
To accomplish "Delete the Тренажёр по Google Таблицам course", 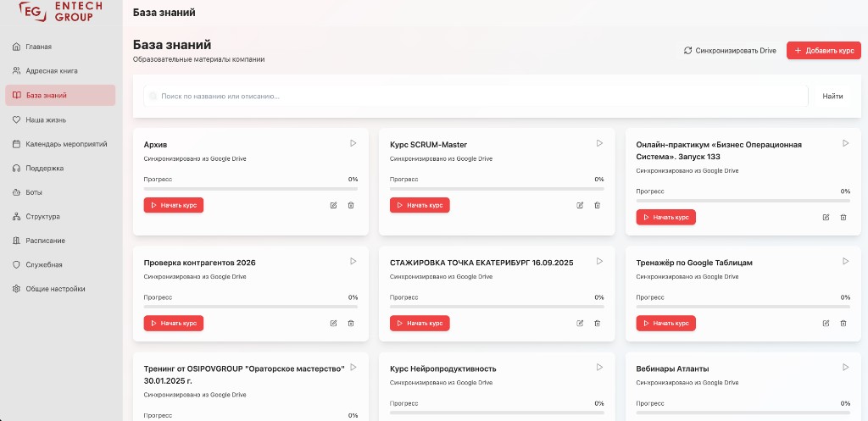I will pyautogui.click(x=843, y=323).
